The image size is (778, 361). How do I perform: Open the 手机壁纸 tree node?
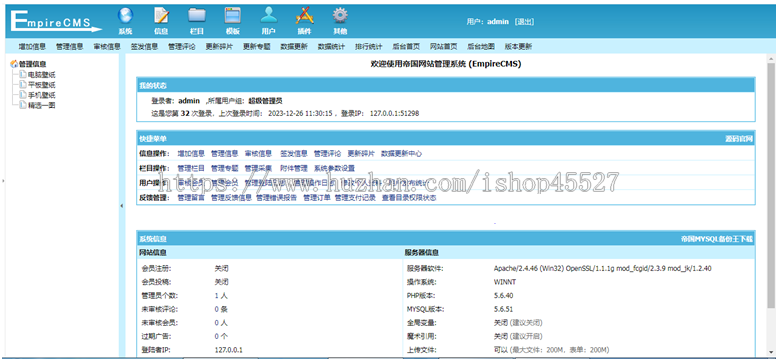pyautogui.click(x=42, y=95)
